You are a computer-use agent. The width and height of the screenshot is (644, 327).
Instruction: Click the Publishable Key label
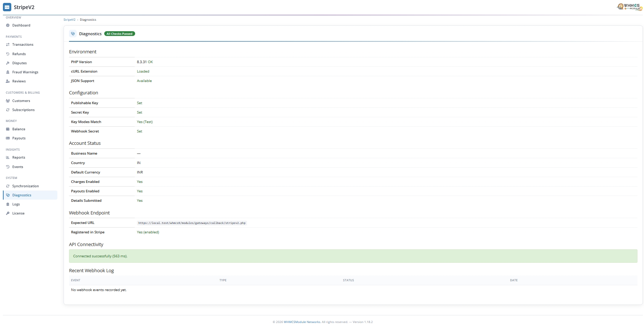(x=85, y=103)
